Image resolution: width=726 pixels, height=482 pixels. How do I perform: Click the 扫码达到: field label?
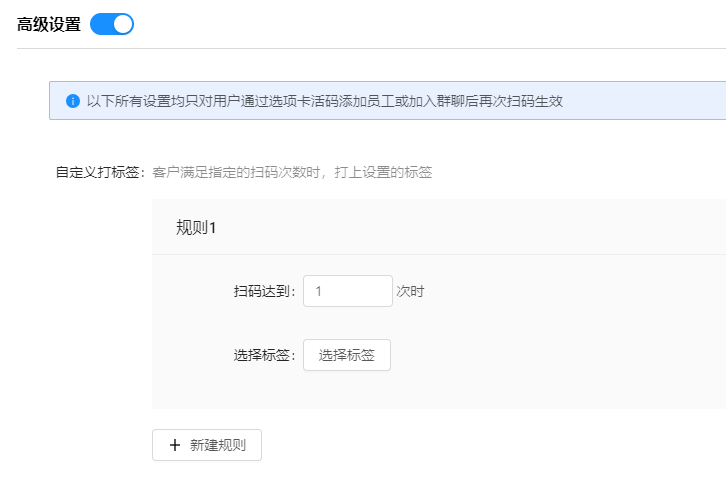[264, 291]
